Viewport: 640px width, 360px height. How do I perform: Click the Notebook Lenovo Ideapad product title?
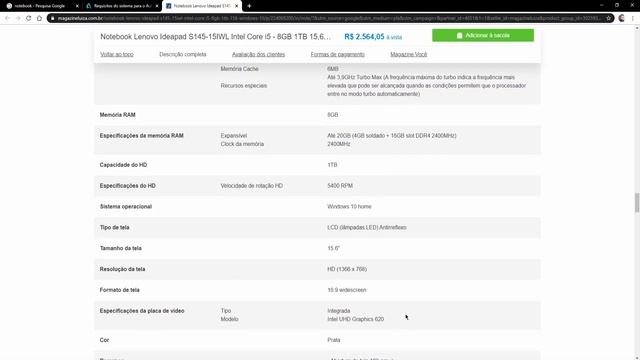tap(216, 37)
